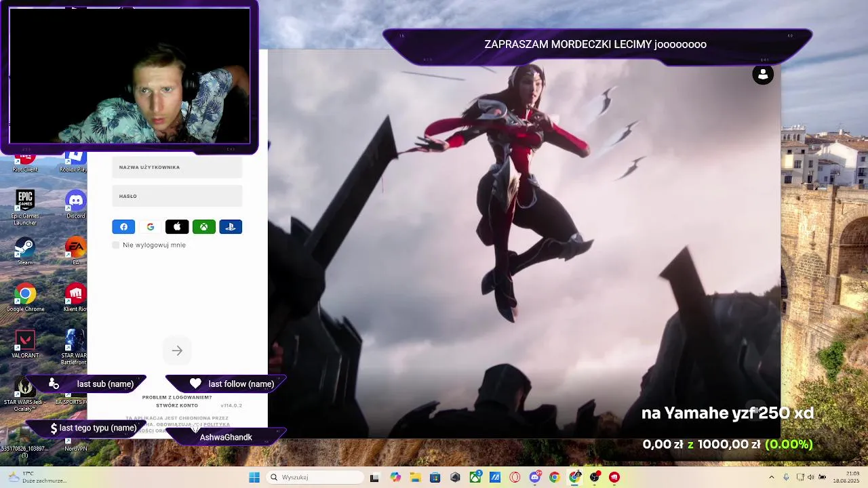Open the battery tray indicator
This screenshot has height=488, width=868.
point(821,477)
